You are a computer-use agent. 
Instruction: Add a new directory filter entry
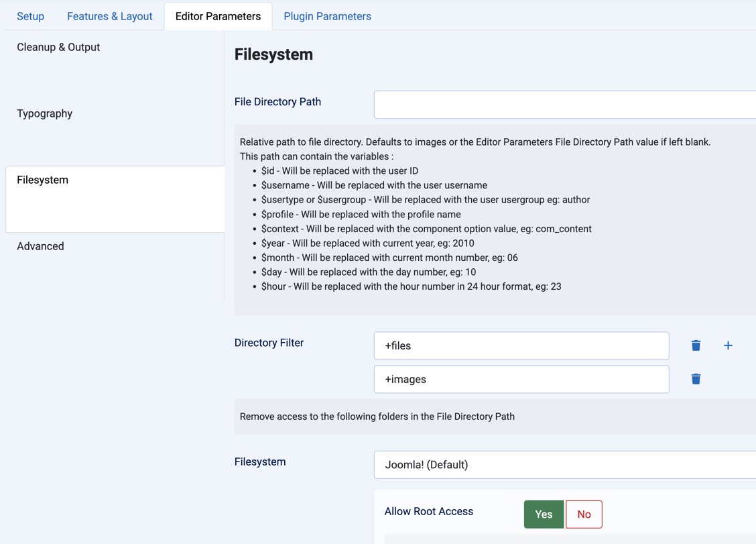click(x=728, y=345)
